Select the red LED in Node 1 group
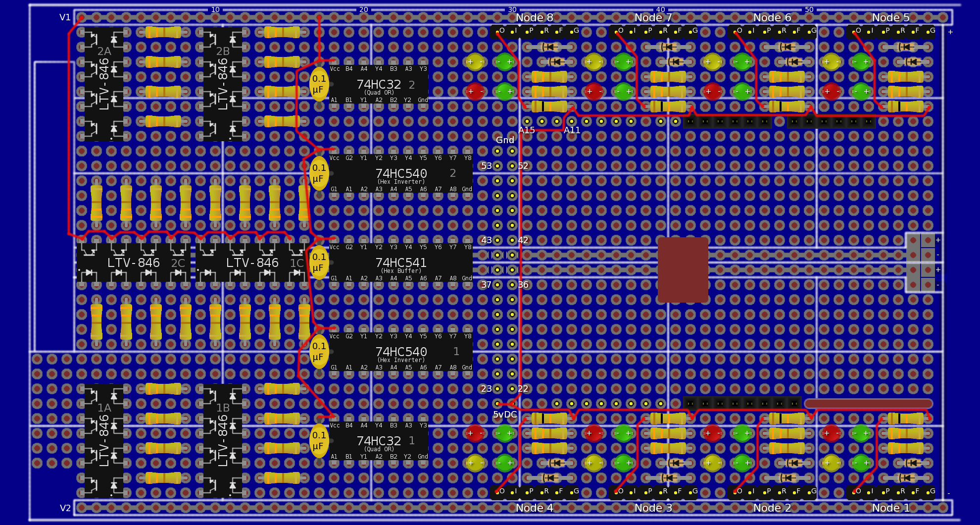This screenshot has width=980, height=525. pos(832,433)
